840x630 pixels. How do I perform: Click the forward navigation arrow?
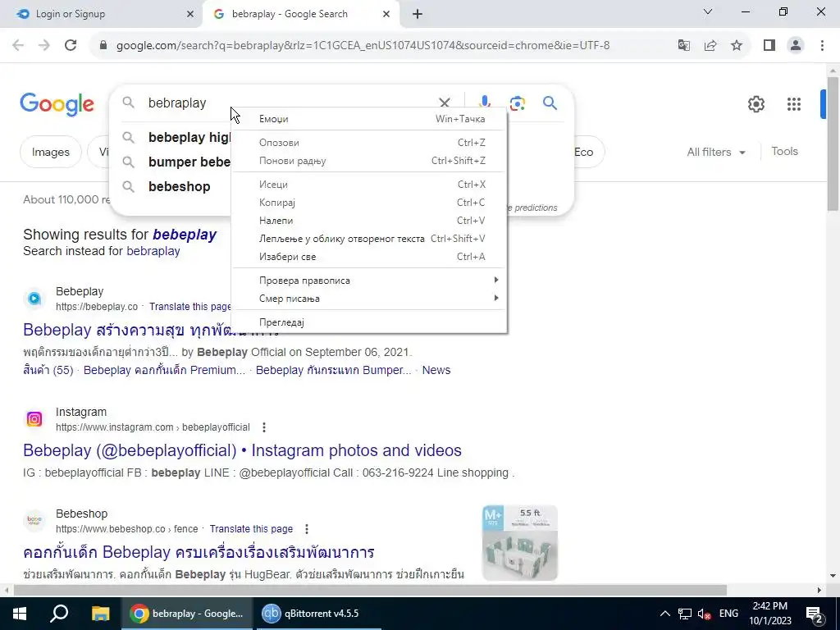(x=44, y=45)
